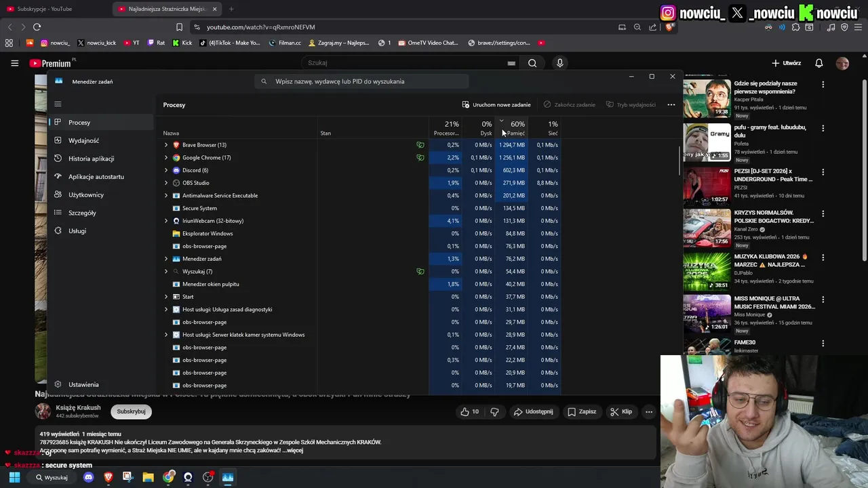The image size is (868, 488).
Task: Open Windows Start button on taskbar
Action: tap(14, 477)
